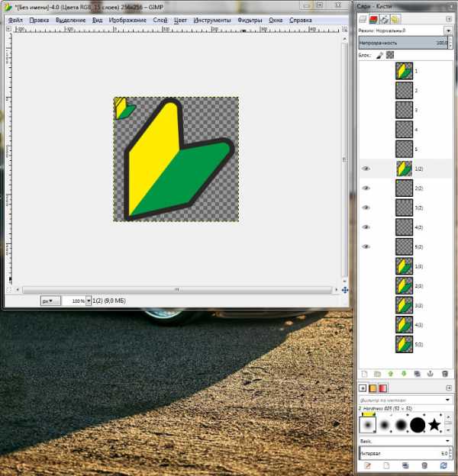This screenshot has height=476, width=458.
Task: Edit the selected brush
Action: coord(367,465)
